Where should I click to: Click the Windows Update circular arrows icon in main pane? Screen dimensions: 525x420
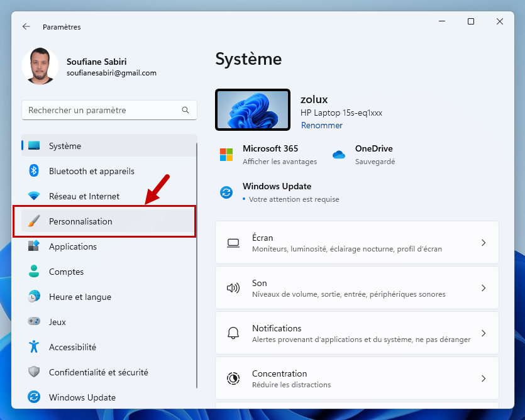(x=226, y=192)
